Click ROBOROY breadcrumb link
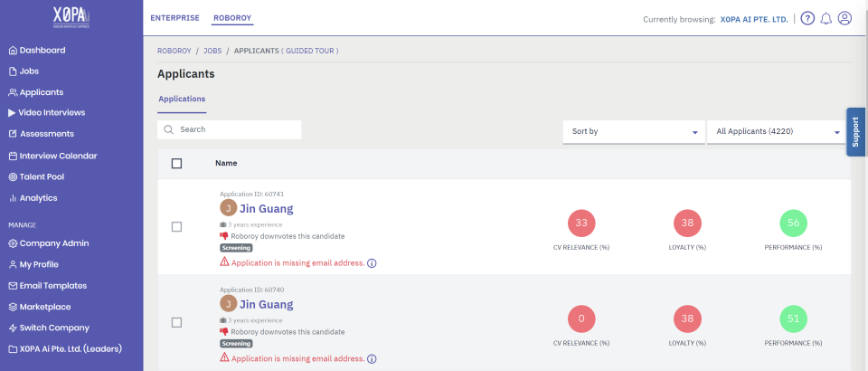 [x=175, y=51]
